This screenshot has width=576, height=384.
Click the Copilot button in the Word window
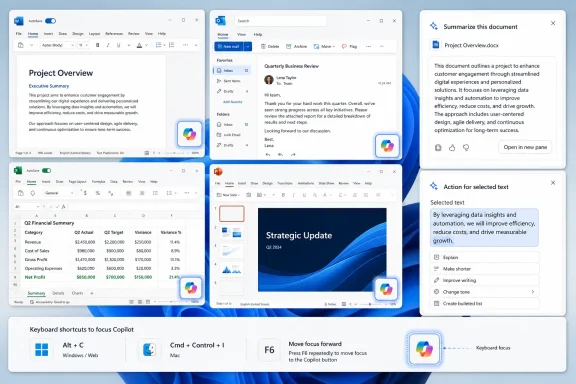(190, 134)
